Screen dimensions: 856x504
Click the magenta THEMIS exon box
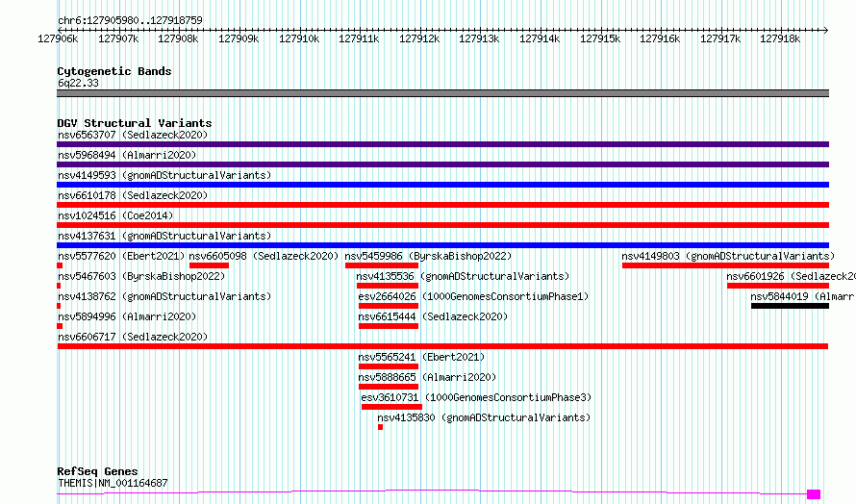pos(814,494)
